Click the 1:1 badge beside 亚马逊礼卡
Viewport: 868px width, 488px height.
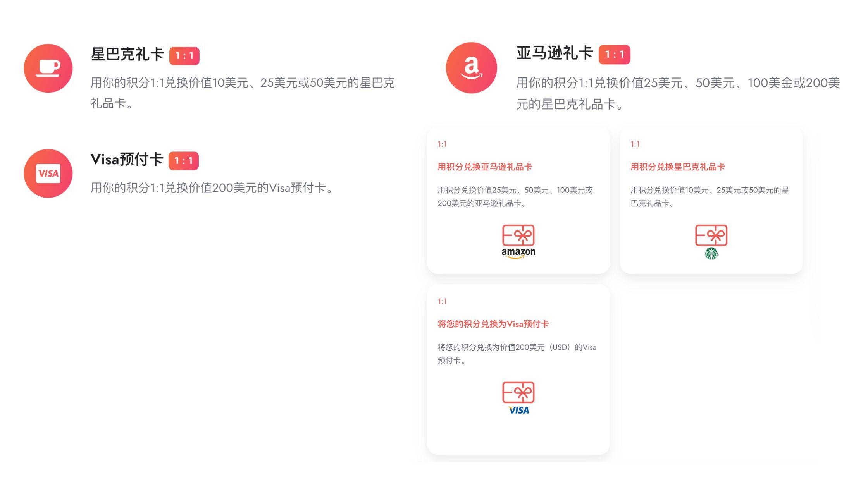coord(615,55)
